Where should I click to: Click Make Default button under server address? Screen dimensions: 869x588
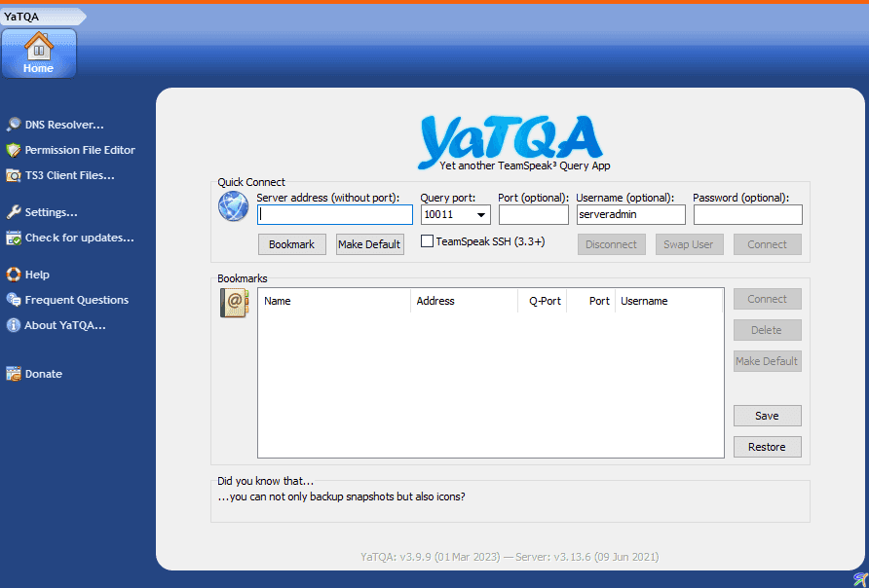(x=369, y=244)
